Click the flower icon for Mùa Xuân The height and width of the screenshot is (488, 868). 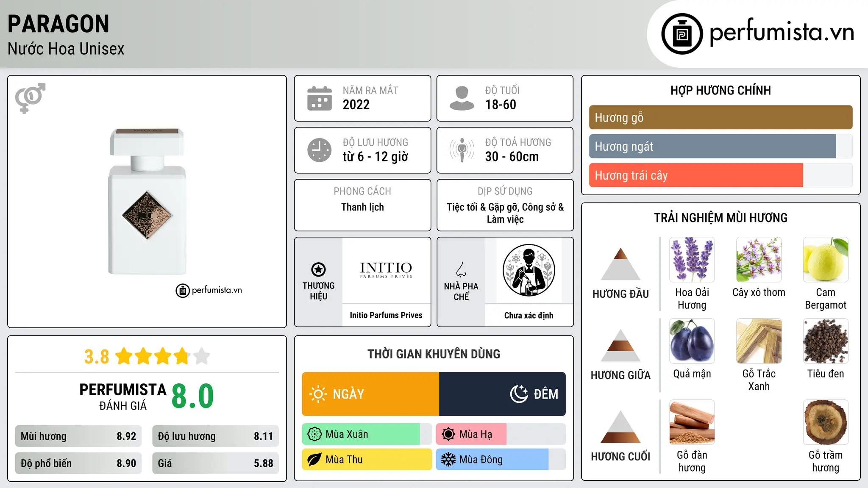click(x=314, y=434)
